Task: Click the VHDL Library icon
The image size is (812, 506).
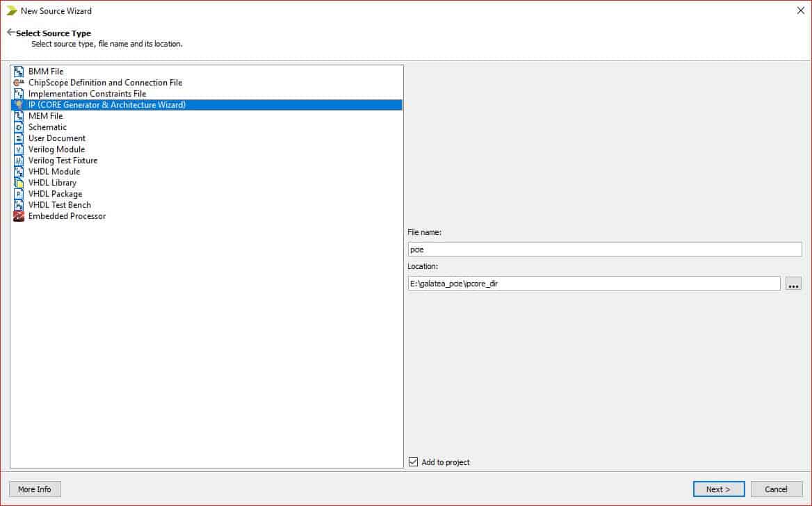Action: coord(19,183)
